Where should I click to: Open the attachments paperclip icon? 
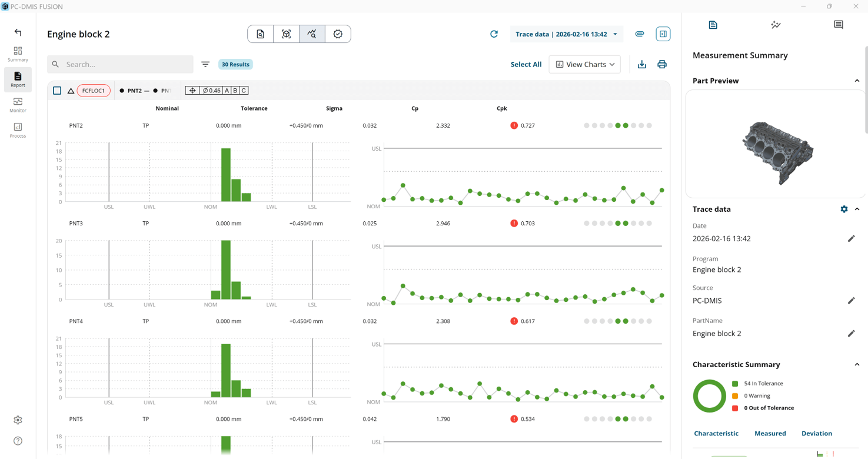640,34
